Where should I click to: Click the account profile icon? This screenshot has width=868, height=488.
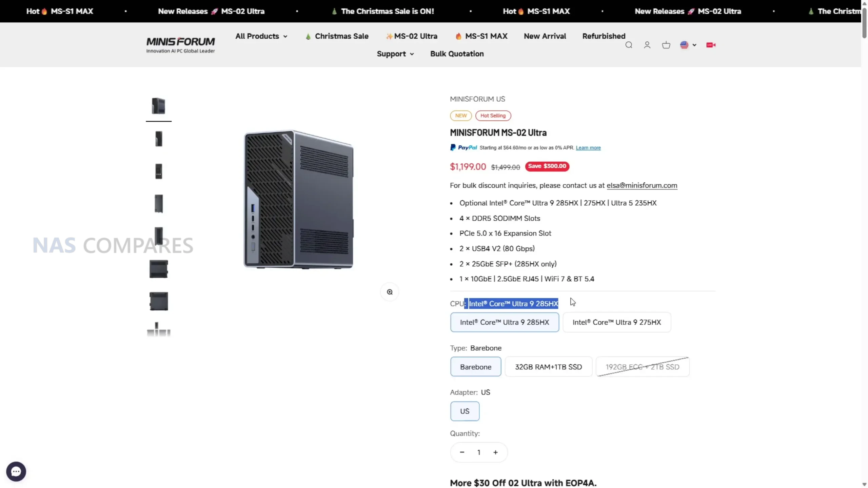click(x=647, y=45)
